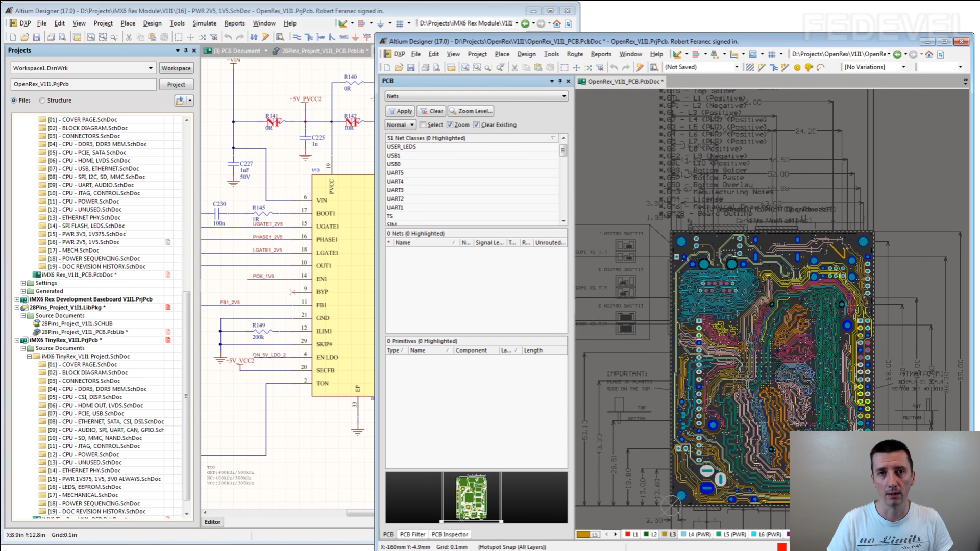Switch to the PCB Filter tab
The image size is (980, 551).
click(412, 534)
